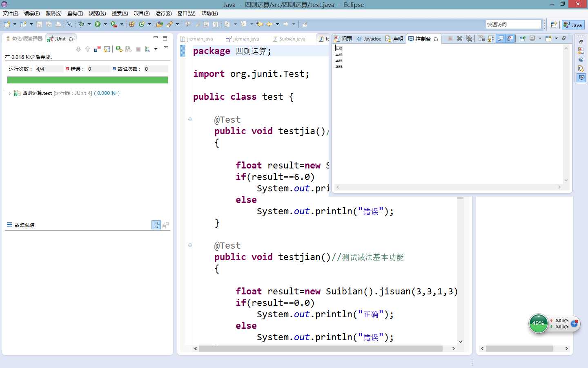
Task: Click the Clear Console icon
Action: point(481,38)
